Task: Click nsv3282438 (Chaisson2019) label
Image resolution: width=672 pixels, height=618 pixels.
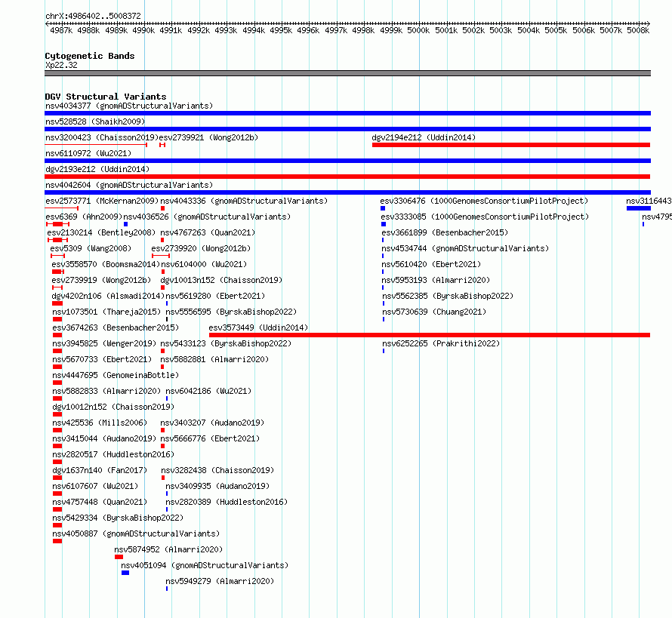Action: (x=217, y=470)
